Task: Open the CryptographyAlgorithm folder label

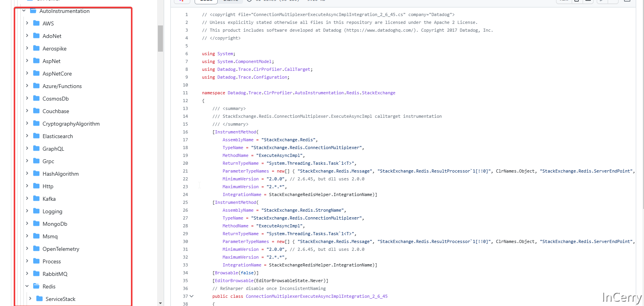Action: 71,124
